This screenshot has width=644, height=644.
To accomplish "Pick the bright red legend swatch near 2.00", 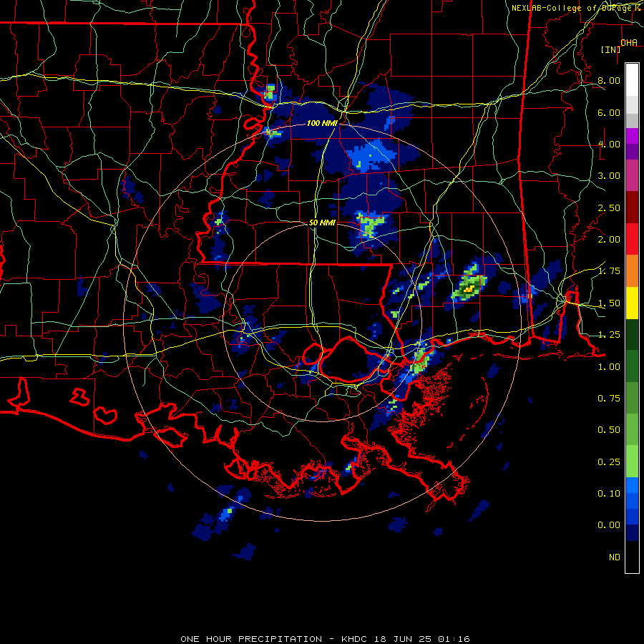I will pos(632,239).
